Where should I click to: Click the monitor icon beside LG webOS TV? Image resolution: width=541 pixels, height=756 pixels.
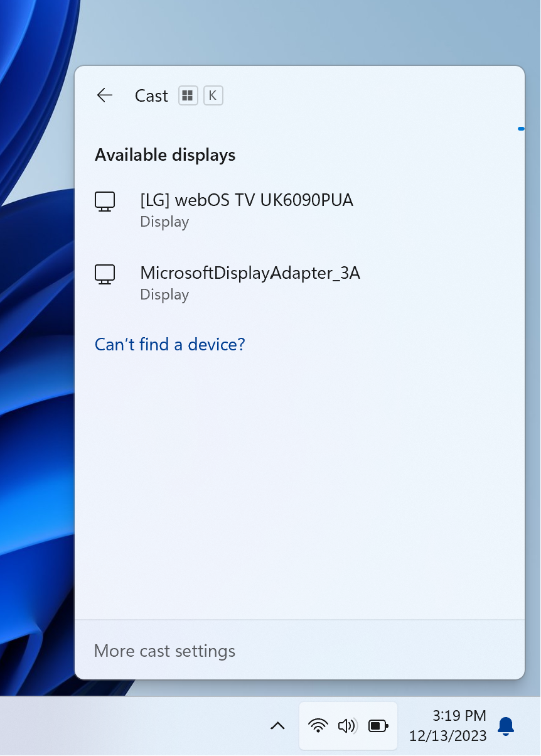pos(105,201)
